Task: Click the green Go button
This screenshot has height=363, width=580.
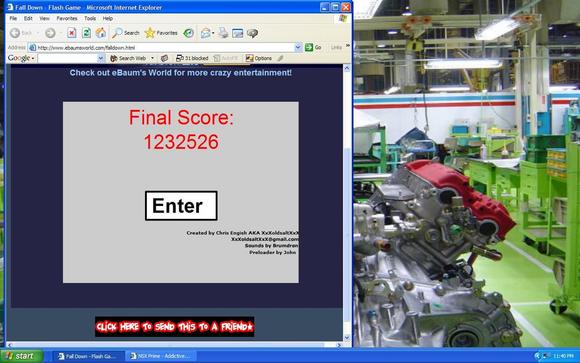Action: [313, 47]
